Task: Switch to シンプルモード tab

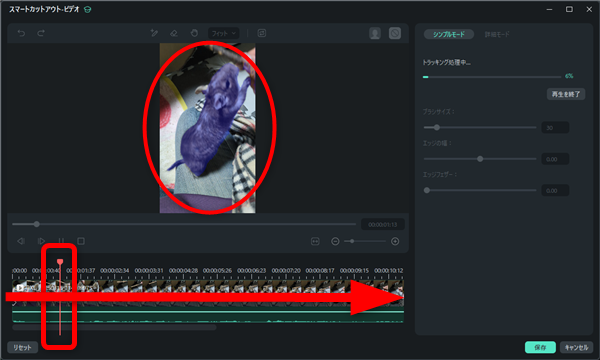Action: [449, 34]
